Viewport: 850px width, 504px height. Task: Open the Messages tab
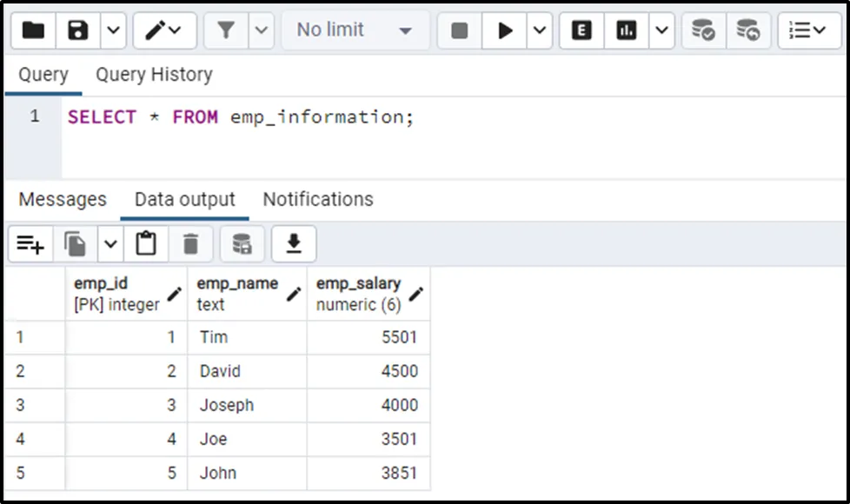[63, 199]
